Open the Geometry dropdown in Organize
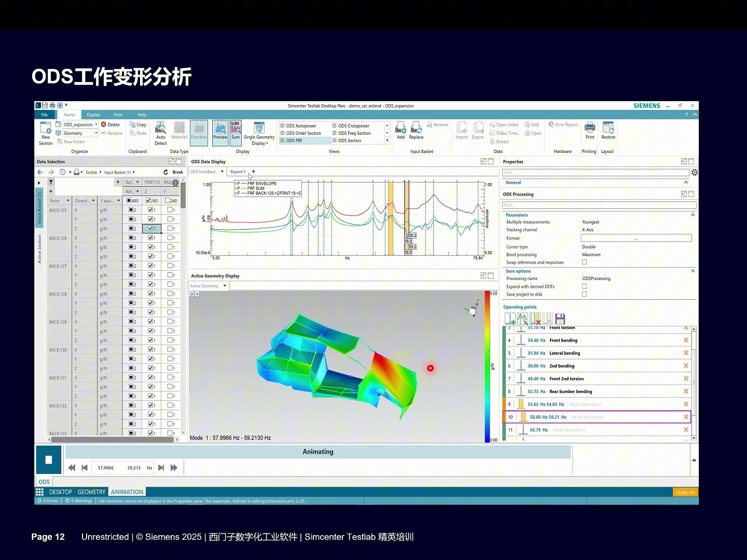This screenshot has height=560, width=747. coord(96,133)
